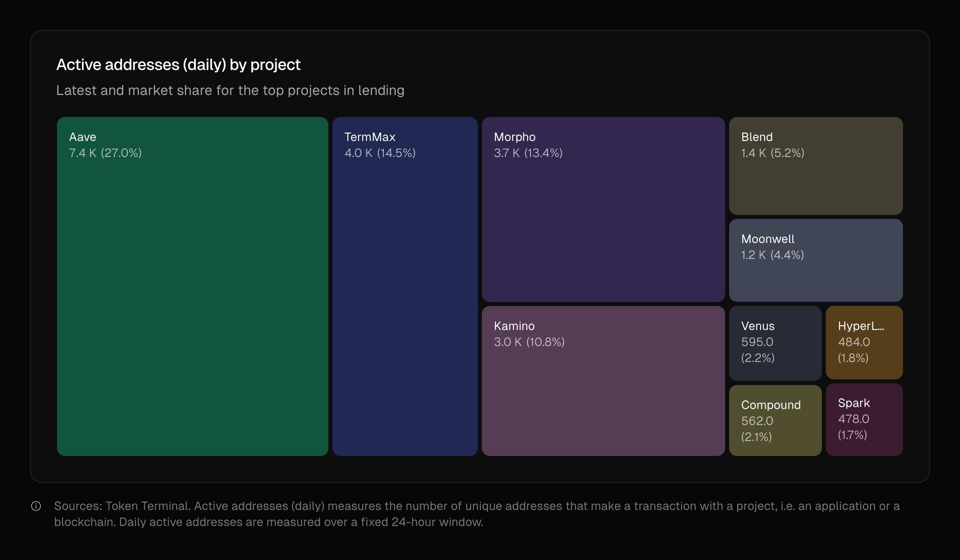Click subtitle Latest and market share text
The height and width of the screenshot is (560, 960).
(230, 91)
